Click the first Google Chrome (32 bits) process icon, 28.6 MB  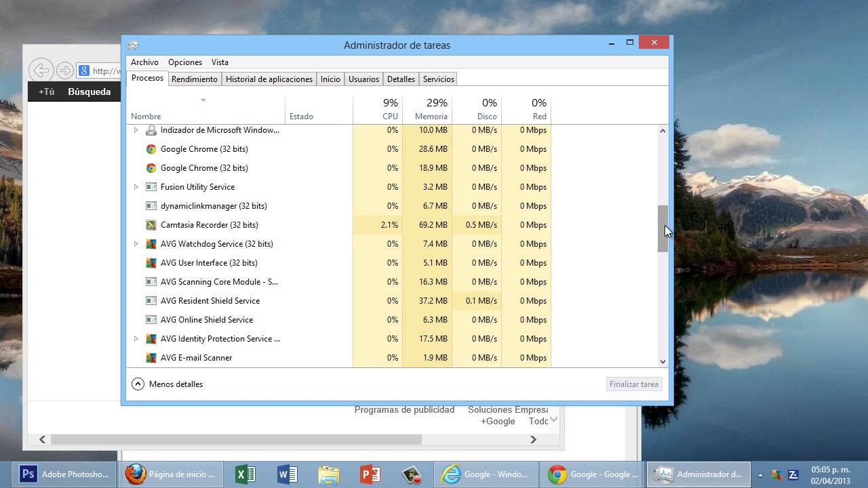click(151, 149)
